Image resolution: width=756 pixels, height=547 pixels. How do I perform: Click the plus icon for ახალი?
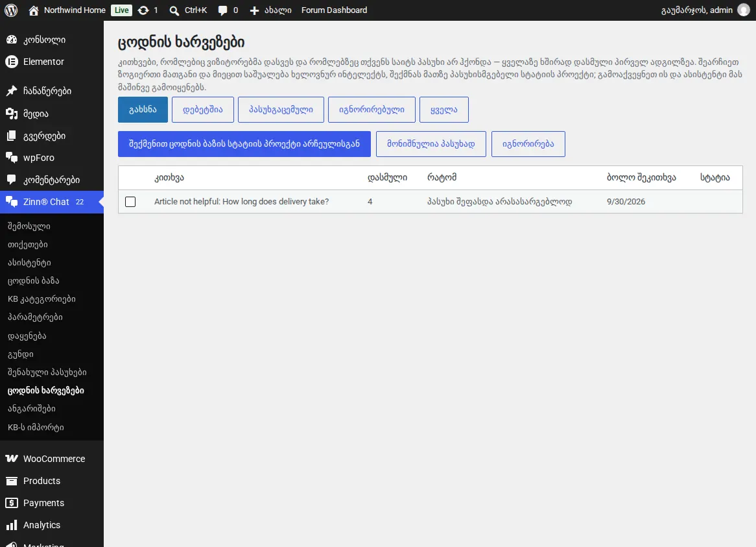click(255, 10)
